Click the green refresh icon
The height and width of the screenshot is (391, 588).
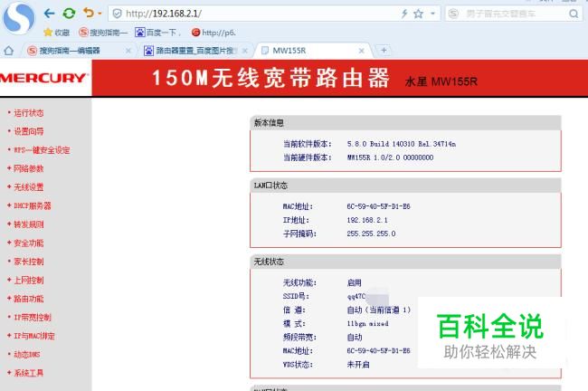(x=69, y=14)
